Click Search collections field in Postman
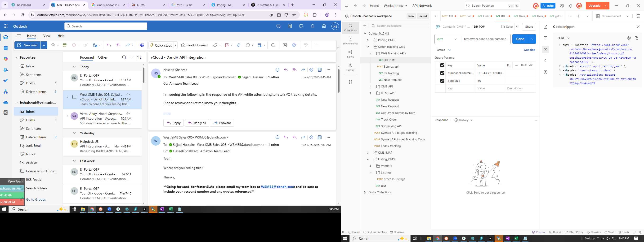The width and height of the screenshot is (644, 242). (x=399, y=26)
